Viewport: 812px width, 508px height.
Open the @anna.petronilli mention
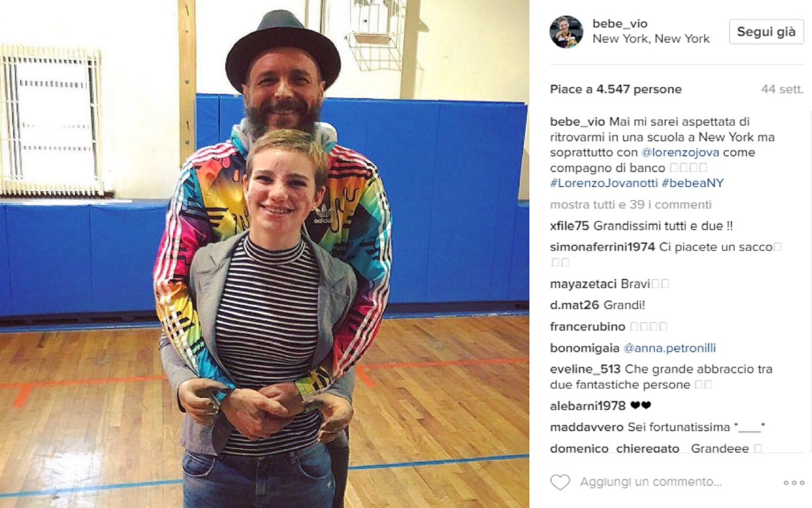click(x=669, y=348)
